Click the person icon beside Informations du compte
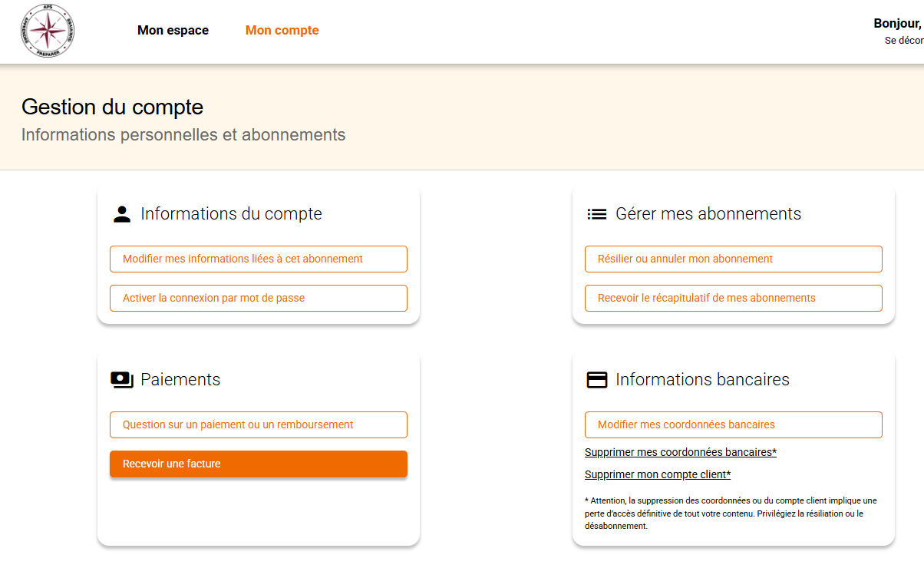This screenshot has height=568, width=924. 122,214
